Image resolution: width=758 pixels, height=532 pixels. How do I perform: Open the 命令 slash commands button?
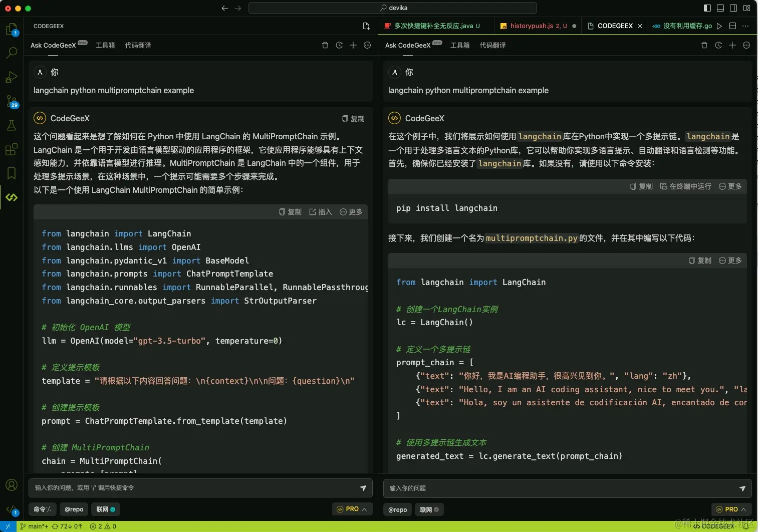click(x=43, y=509)
